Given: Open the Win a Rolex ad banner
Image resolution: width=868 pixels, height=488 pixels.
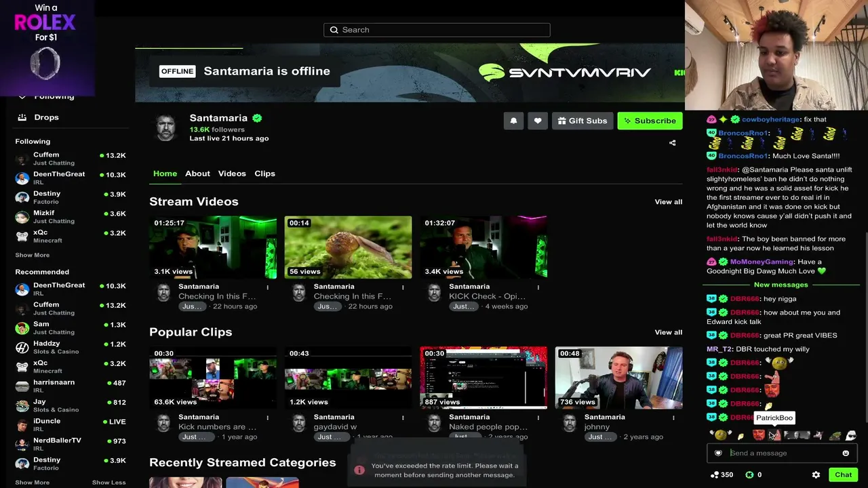Looking at the screenshot, I should [x=47, y=48].
